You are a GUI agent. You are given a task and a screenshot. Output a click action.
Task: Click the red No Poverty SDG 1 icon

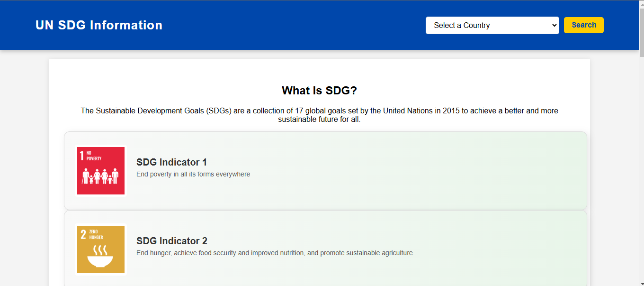click(101, 170)
